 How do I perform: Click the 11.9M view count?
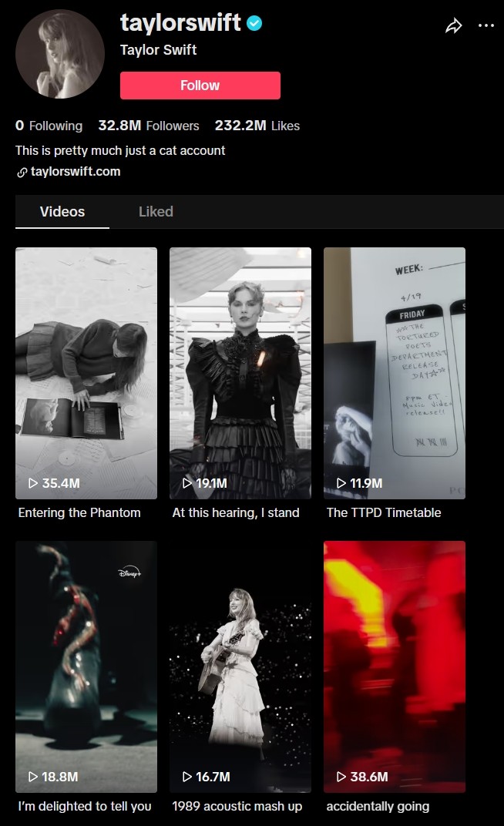click(366, 483)
